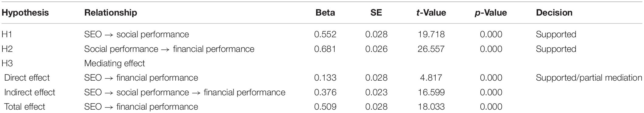Select 'Social performance → financial performance' text

click(x=169, y=49)
